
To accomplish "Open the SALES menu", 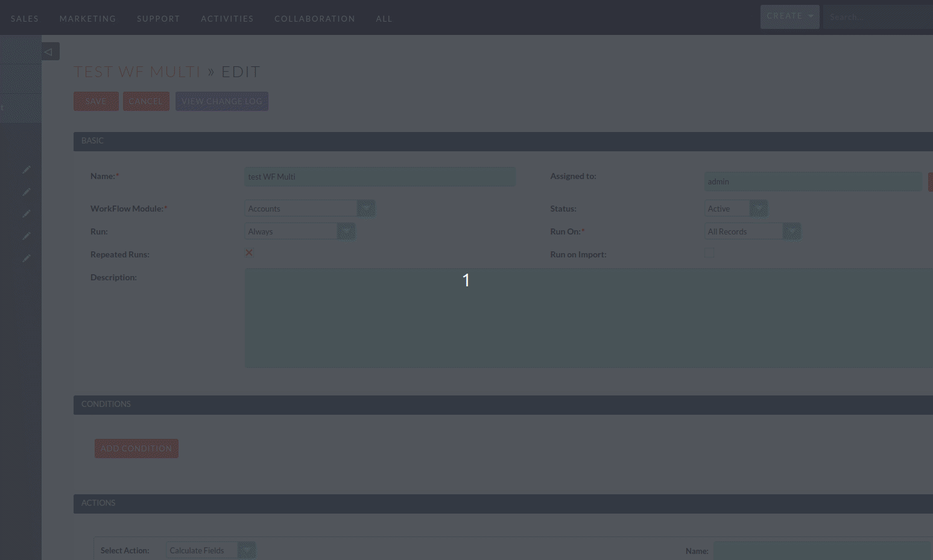I will (x=25, y=19).
